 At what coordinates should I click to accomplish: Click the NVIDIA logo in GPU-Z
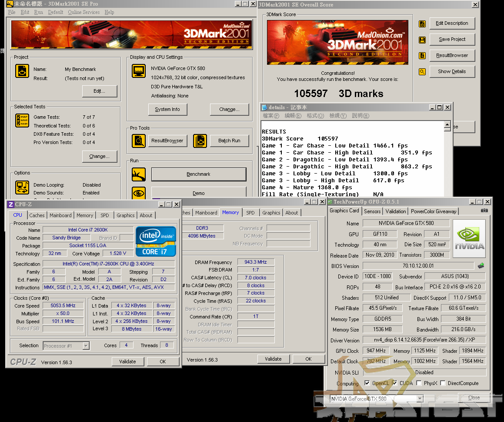pyautogui.click(x=469, y=239)
